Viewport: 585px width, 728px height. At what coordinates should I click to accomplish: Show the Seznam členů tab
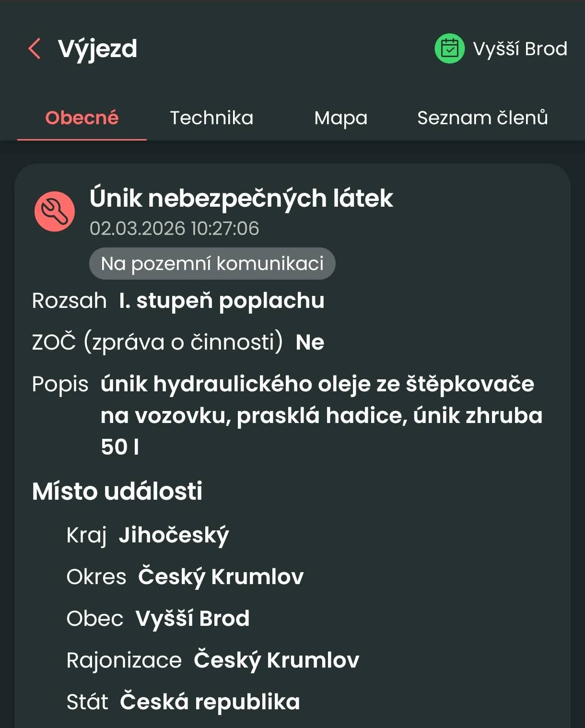(x=482, y=118)
